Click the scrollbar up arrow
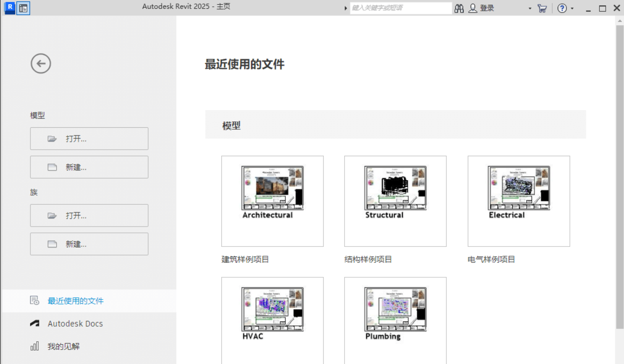 coord(620,20)
